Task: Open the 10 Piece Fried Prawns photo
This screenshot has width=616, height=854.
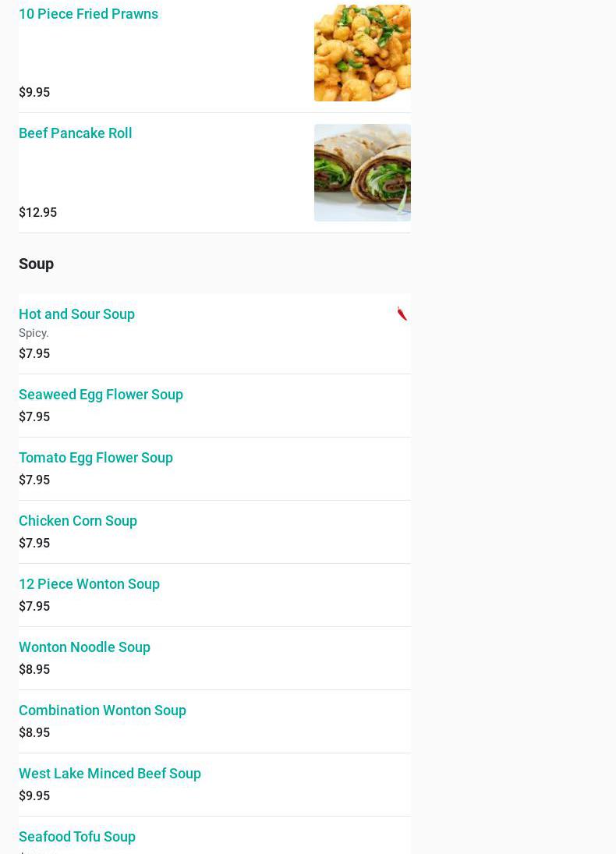Action: point(362,53)
